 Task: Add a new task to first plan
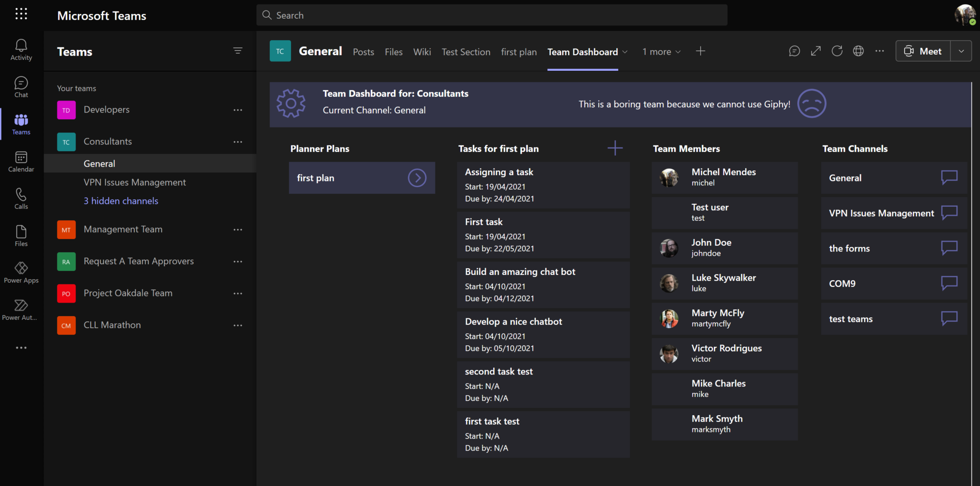[614, 148]
